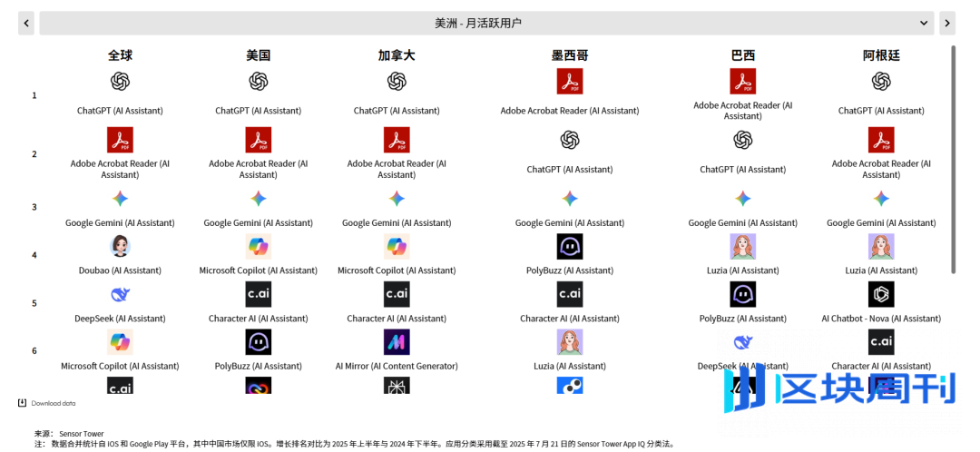Image resolution: width=980 pixels, height=452 pixels.
Task: Click PolyBuzz icon in 巴西 rank 5
Action: [742, 294]
